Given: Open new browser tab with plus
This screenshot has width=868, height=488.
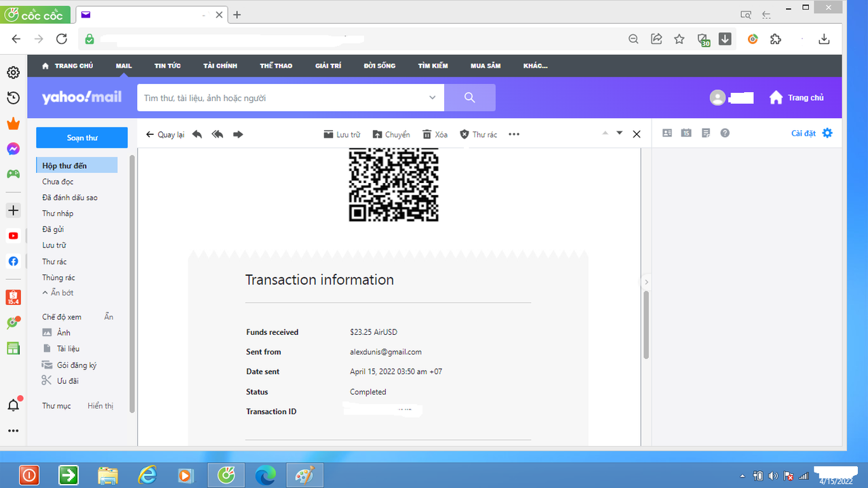Looking at the screenshot, I should [237, 14].
